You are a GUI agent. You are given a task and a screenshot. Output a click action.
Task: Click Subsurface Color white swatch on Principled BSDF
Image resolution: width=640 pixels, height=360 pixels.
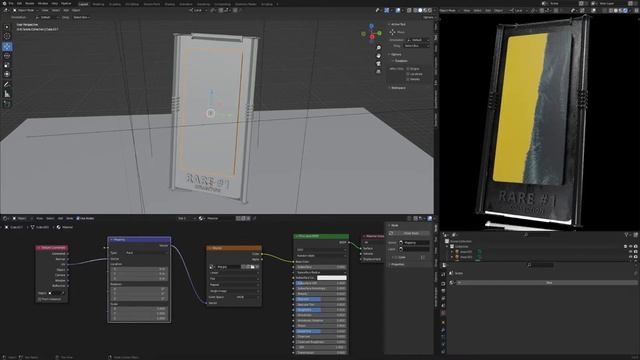331,278
